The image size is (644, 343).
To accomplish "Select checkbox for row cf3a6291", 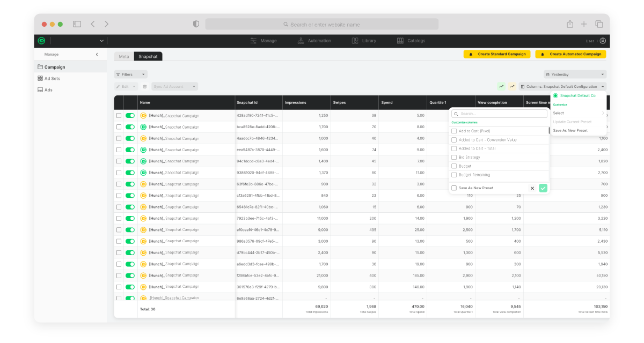I will pos(119,196).
